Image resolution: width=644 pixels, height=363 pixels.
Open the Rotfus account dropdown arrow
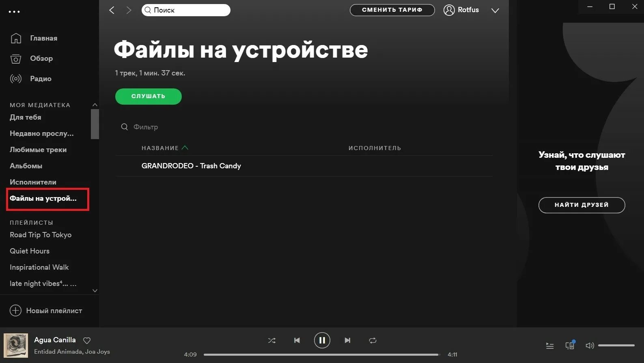495,11
